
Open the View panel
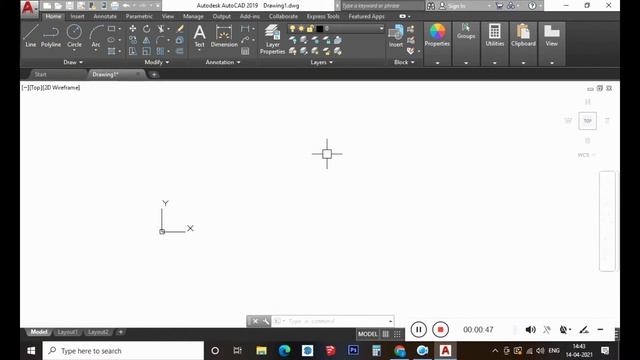coord(551,35)
